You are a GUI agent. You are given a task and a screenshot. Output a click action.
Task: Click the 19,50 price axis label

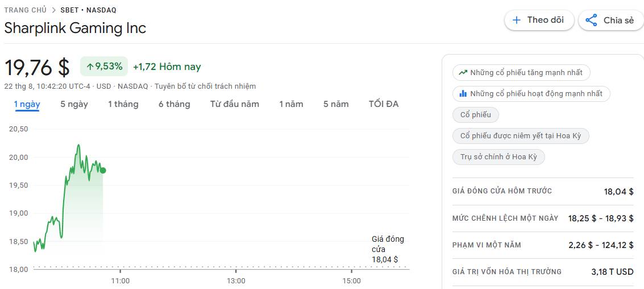[18, 185]
